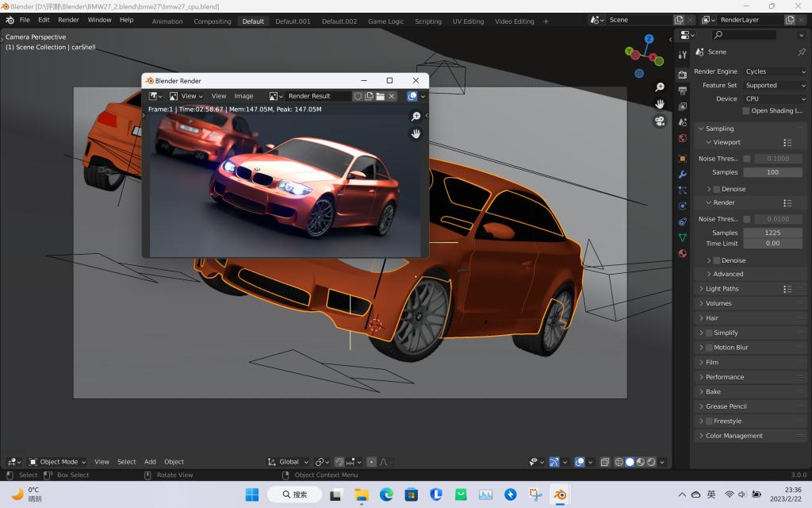
Task: Open the Modifier wrench properties tab
Action: tap(682, 174)
